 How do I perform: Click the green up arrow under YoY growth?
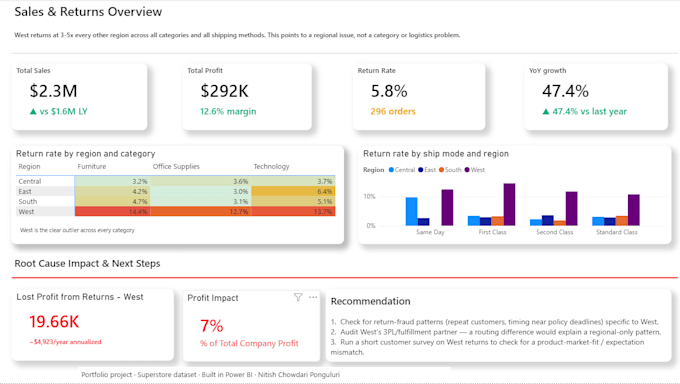coord(546,112)
